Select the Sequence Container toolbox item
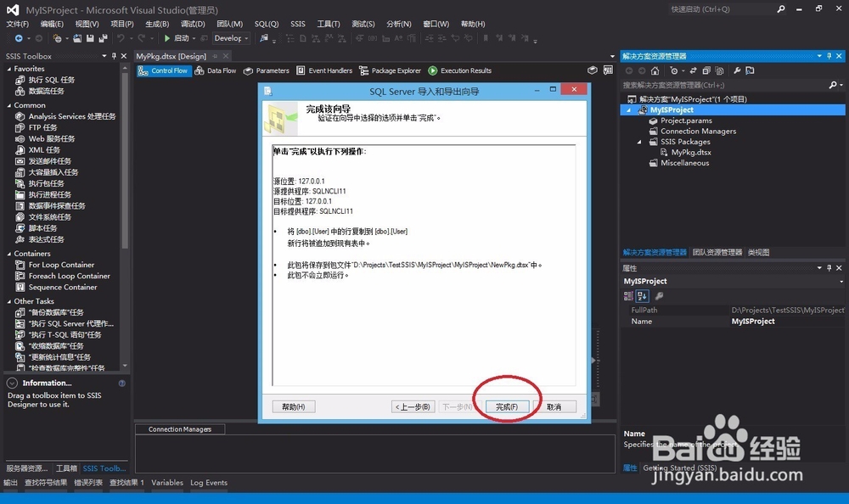Screen dimensions: 849x504 (x=63, y=287)
